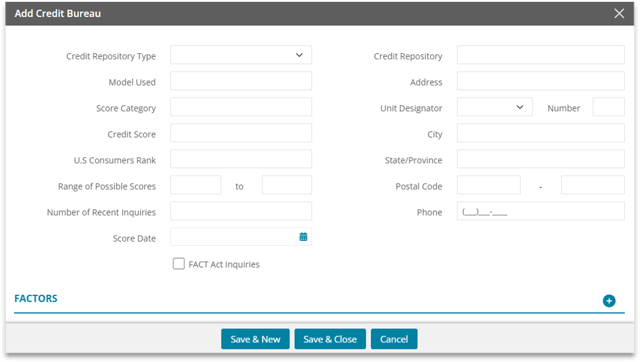The height and width of the screenshot is (362, 640).
Task: Focus the U.S Consumers Rank field
Action: pyautogui.click(x=241, y=159)
